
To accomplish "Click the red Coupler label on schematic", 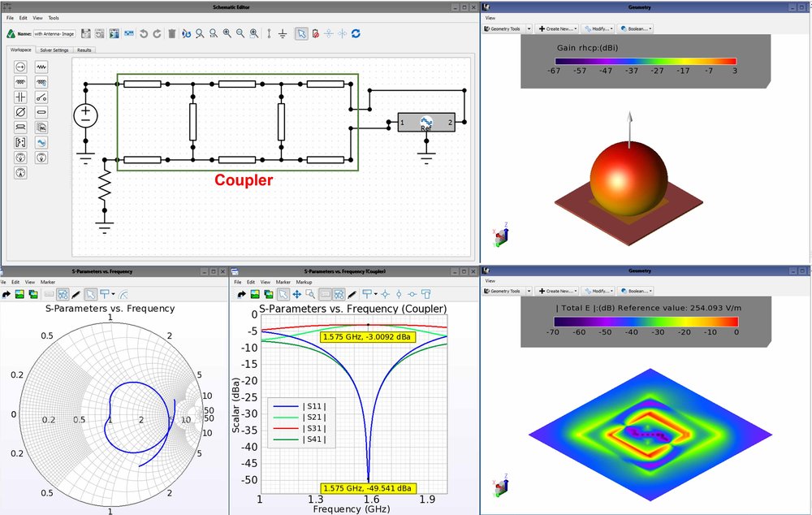I will coord(244,180).
